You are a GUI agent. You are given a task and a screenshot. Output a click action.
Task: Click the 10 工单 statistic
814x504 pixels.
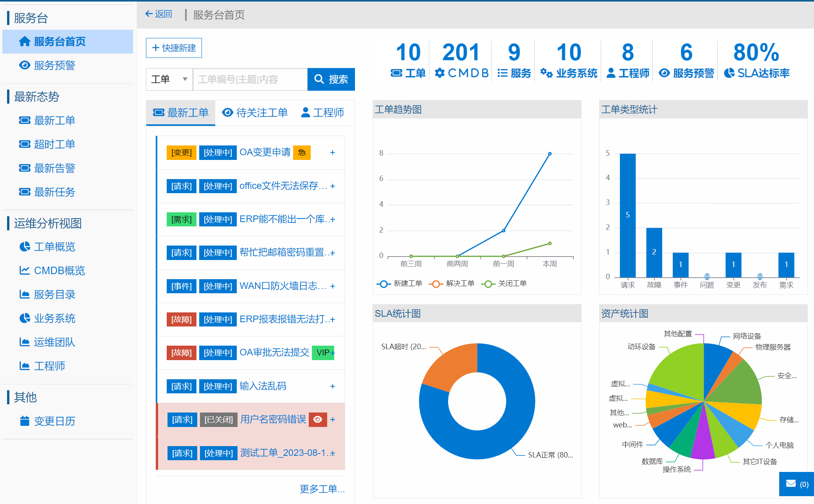[408, 60]
